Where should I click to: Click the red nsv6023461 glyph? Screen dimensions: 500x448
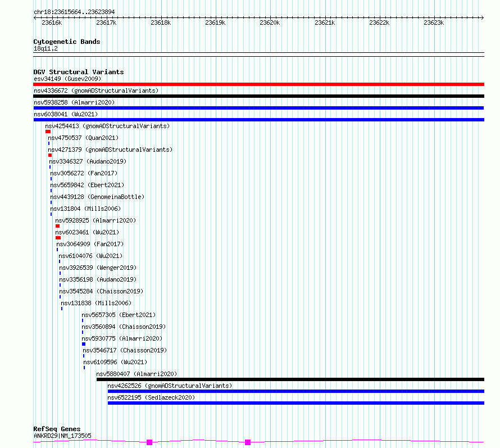(x=58, y=238)
